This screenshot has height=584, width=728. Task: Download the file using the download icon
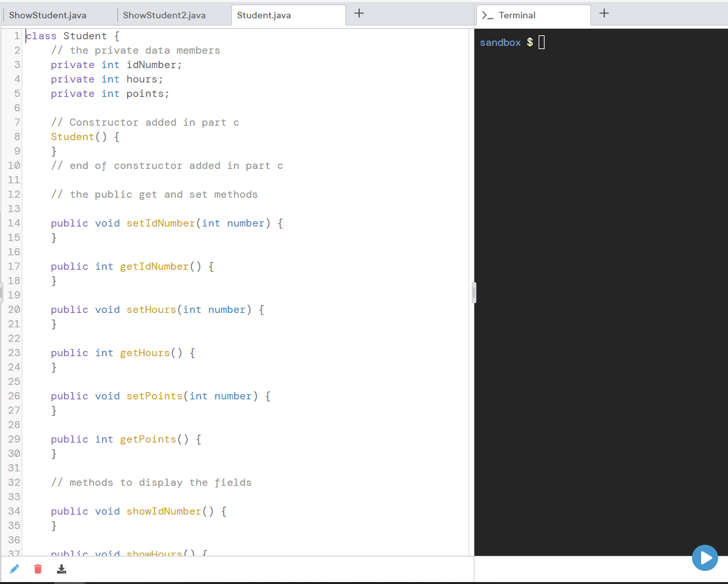coord(62,569)
